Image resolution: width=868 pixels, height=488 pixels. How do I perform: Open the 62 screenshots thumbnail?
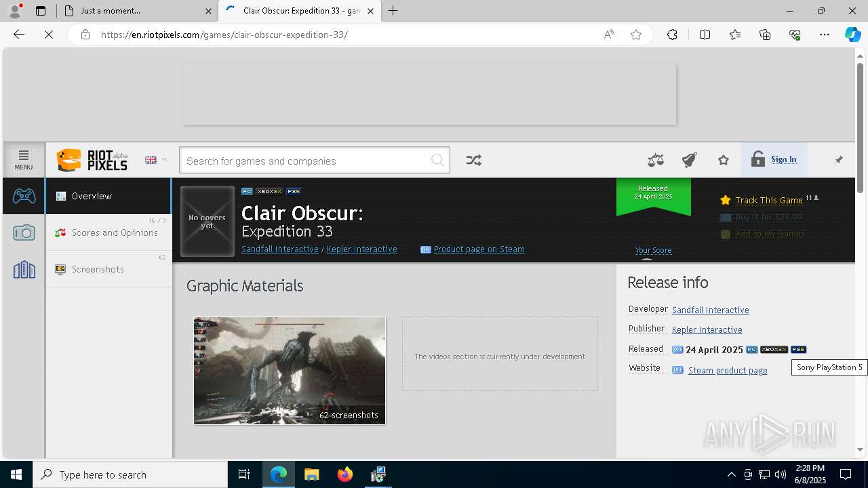click(x=290, y=371)
